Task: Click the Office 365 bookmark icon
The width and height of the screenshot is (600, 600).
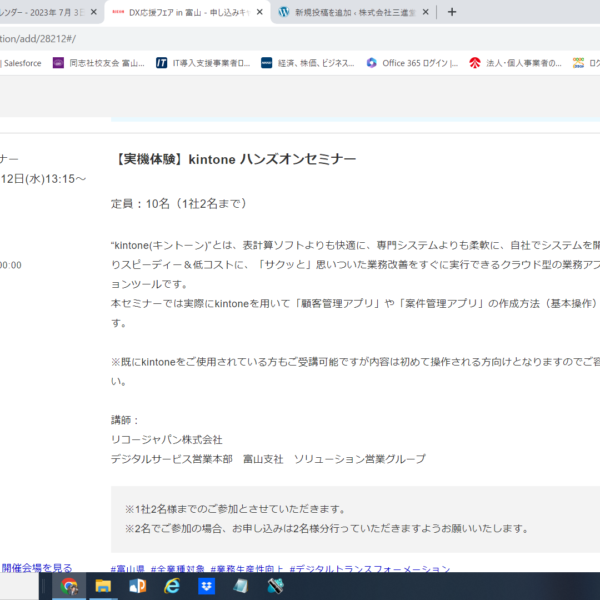Action: pos(372,63)
